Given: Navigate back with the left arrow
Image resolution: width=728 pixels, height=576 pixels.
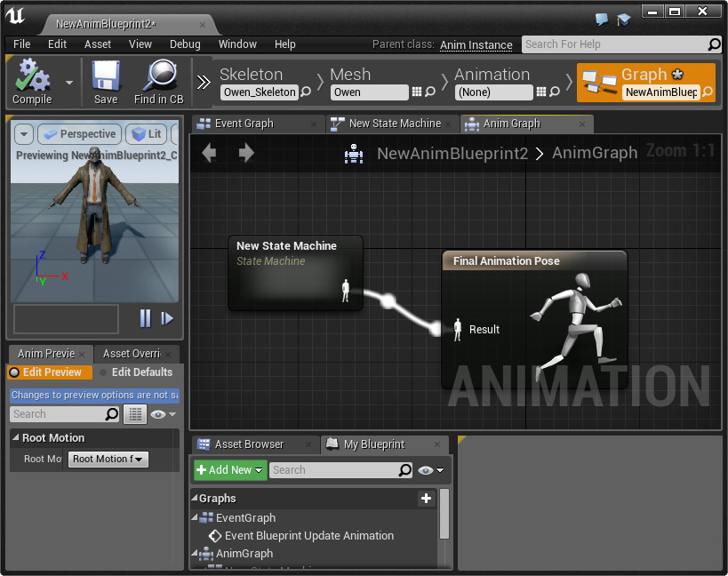Looking at the screenshot, I should point(209,153).
